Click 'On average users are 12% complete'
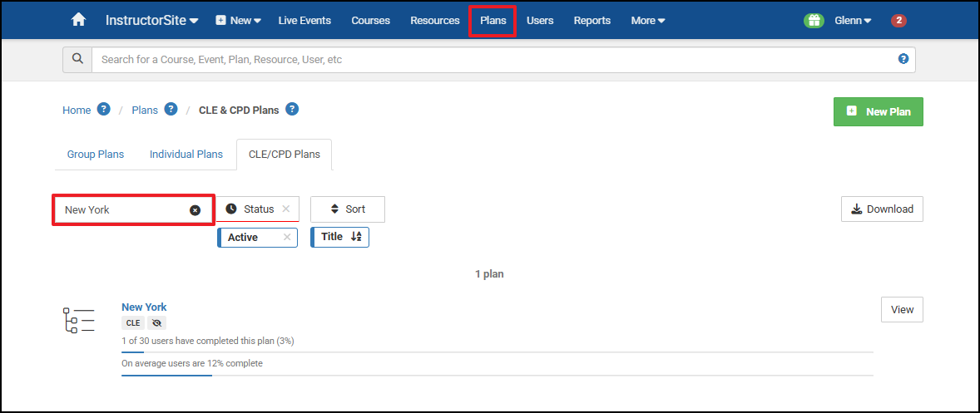980x413 pixels. [x=192, y=363]
